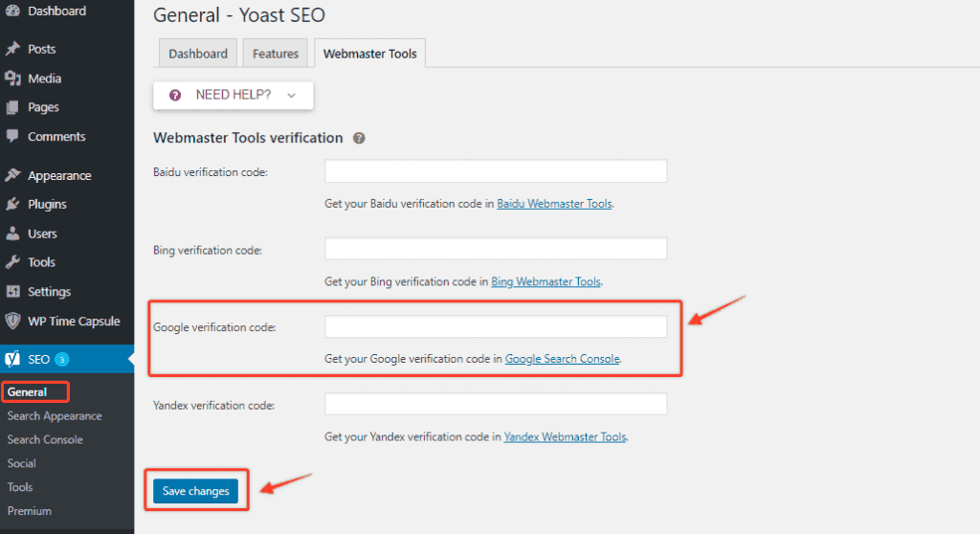Image resolution: width=980 pixels, height=534 pixels.
Task: Click the Google verification code label
Action: pyautogui.click(x=214, y=327)
